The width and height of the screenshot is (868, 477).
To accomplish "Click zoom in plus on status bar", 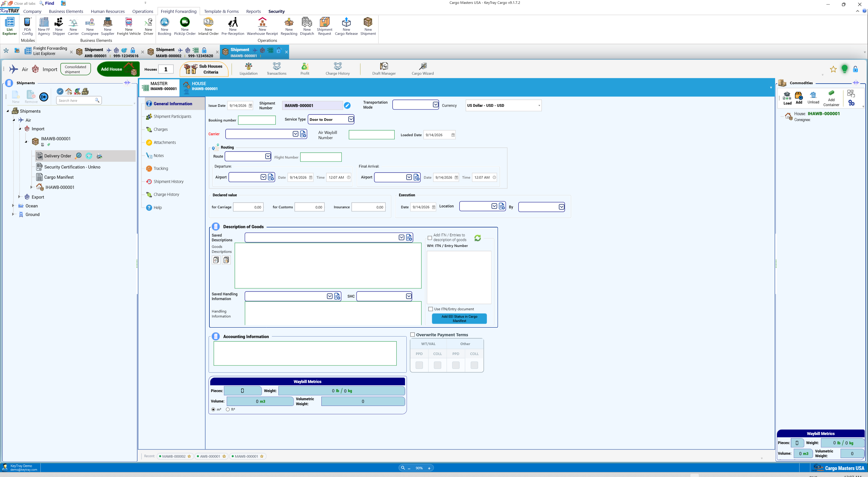I will pyautogui.click(x=429, y=468).
